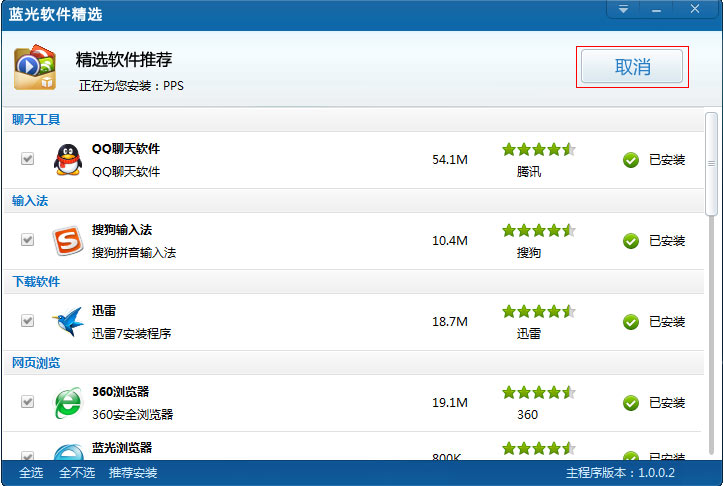Image resolution: width=724 pixels, height=486 pixels.
Task: Click the star rating for 迅雷
Action: tap(539, 312)
